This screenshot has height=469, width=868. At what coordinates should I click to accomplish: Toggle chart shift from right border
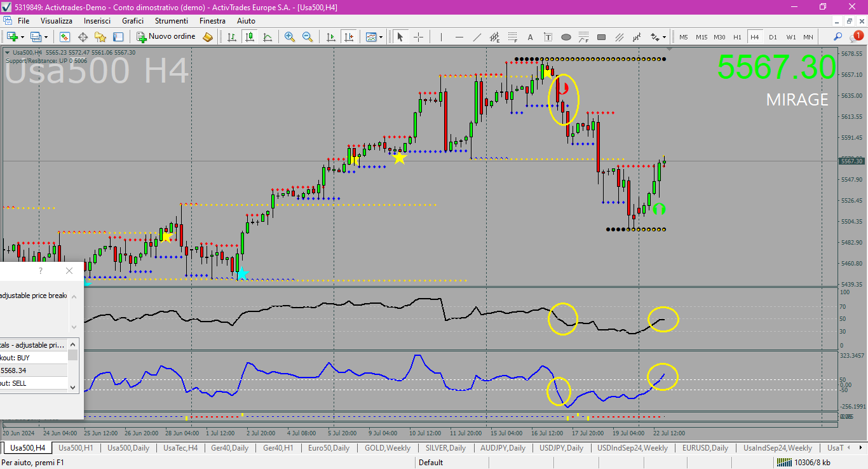(x=348, y=37)
